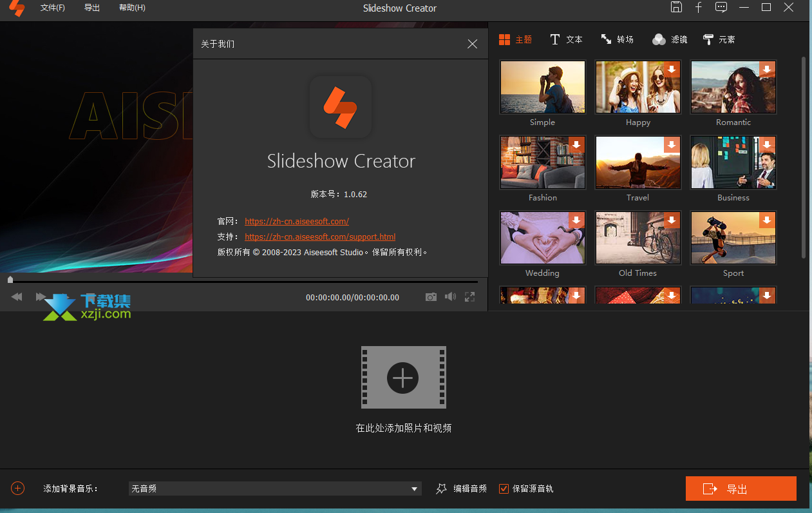The width and height of the screenshot is (812, 513).
Task: Select the Old Times theme thumbnail
Action: click(638, 238)
